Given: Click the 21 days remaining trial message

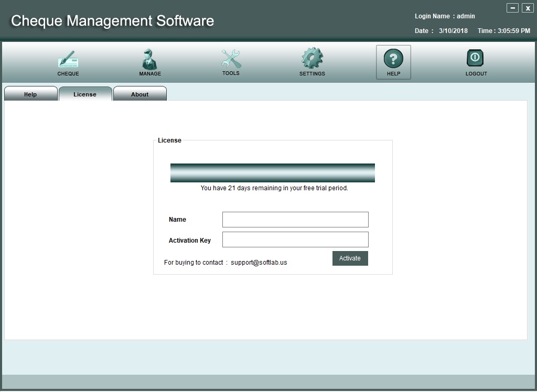Looking at the screenshot, I should [274, 188].
